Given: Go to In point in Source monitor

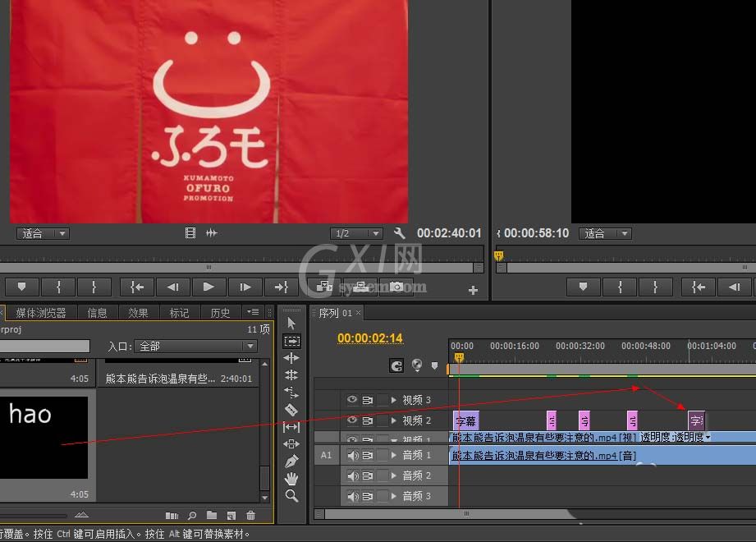Looking at the screenshot, I should [137, 287].
